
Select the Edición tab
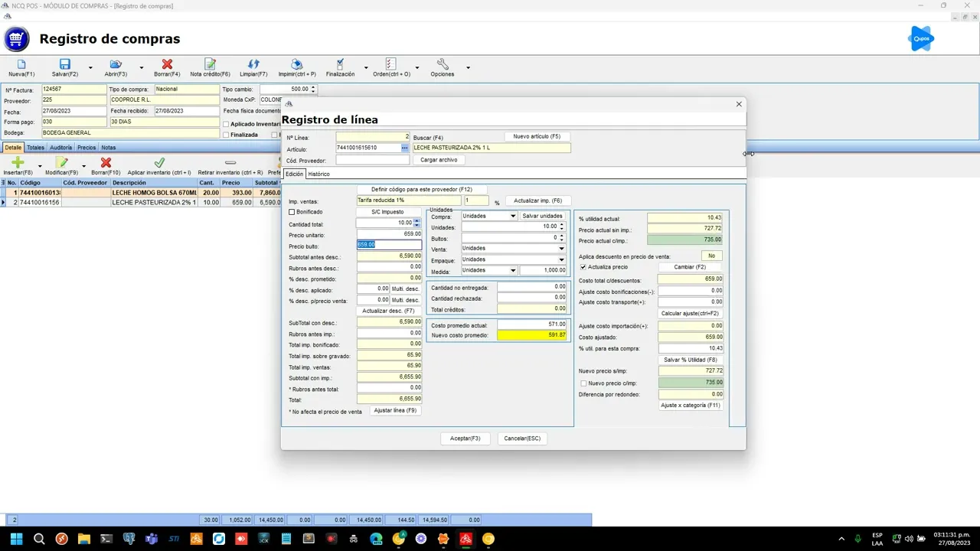tap(295, 174)
